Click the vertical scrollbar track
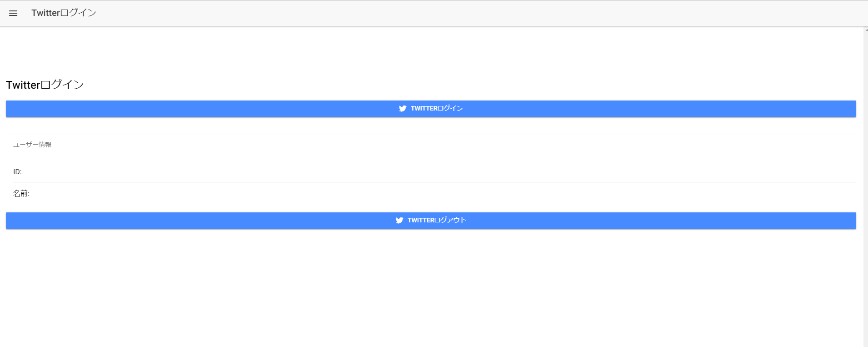Screen dimensions: 868x347 865,182
